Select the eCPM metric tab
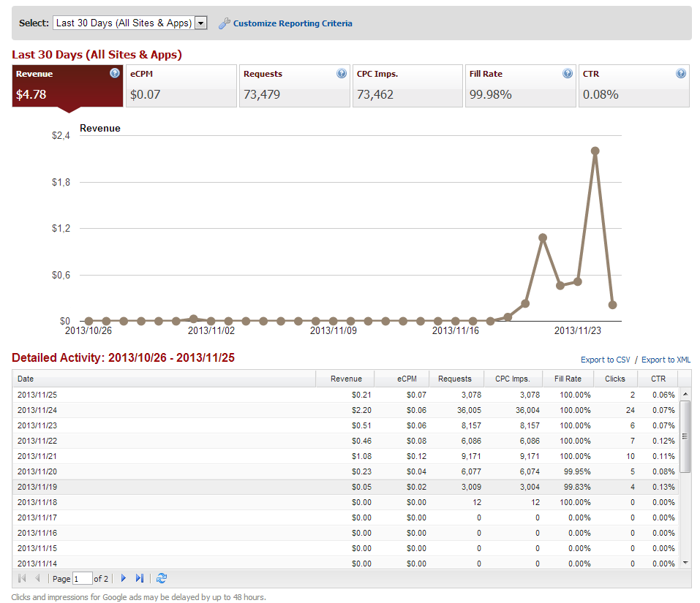Viewport: 700px width, 603px height. click(181, 86)
